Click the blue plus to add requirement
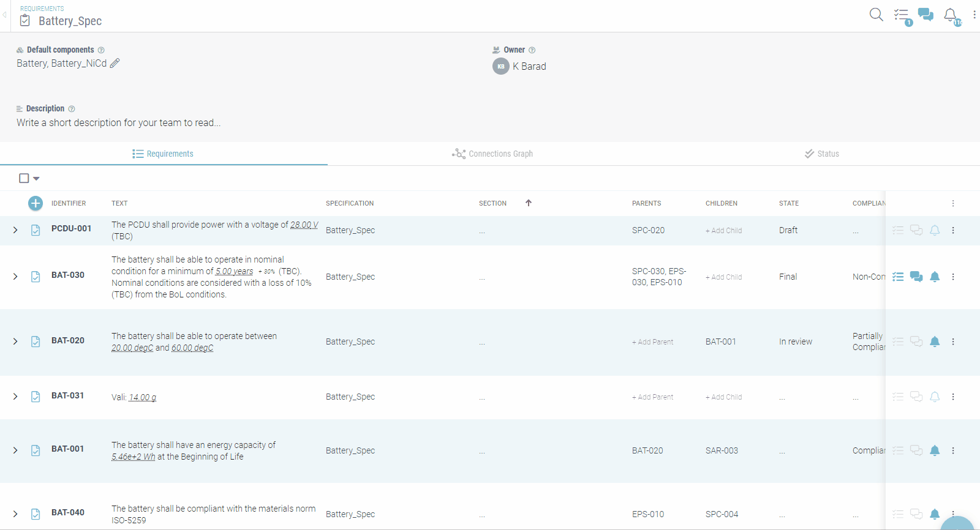980x530 pixels. (x=36, y=203)
